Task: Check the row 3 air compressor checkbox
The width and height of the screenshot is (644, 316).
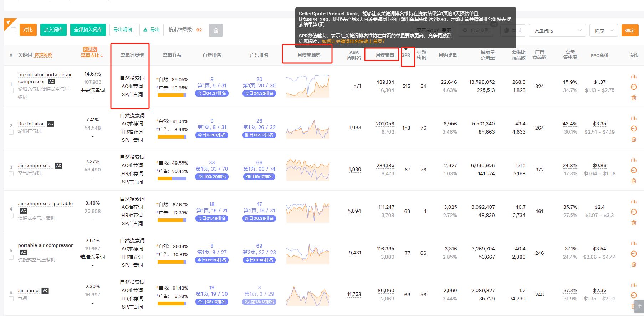Action: click(x=11, y=174)
